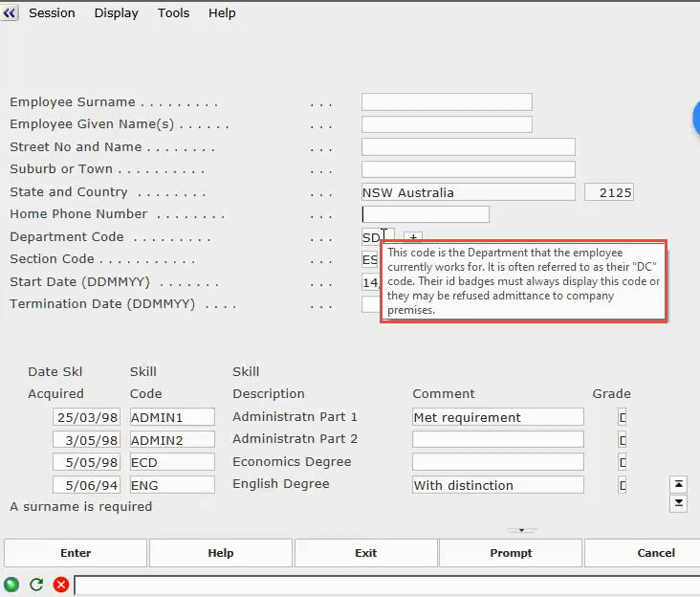This screenshot has height=597, width=700.
Task: Click the NSW Australia state field
Action: [469, 192]
